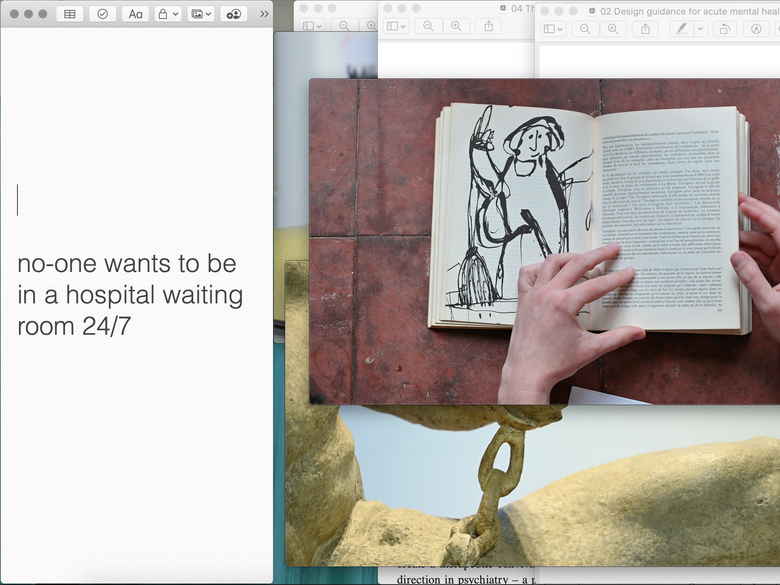Open sidebar view menu in 04 document window
Image resolution: width=780 pixels, height=585 pixels.
click(x=397, y=26)
